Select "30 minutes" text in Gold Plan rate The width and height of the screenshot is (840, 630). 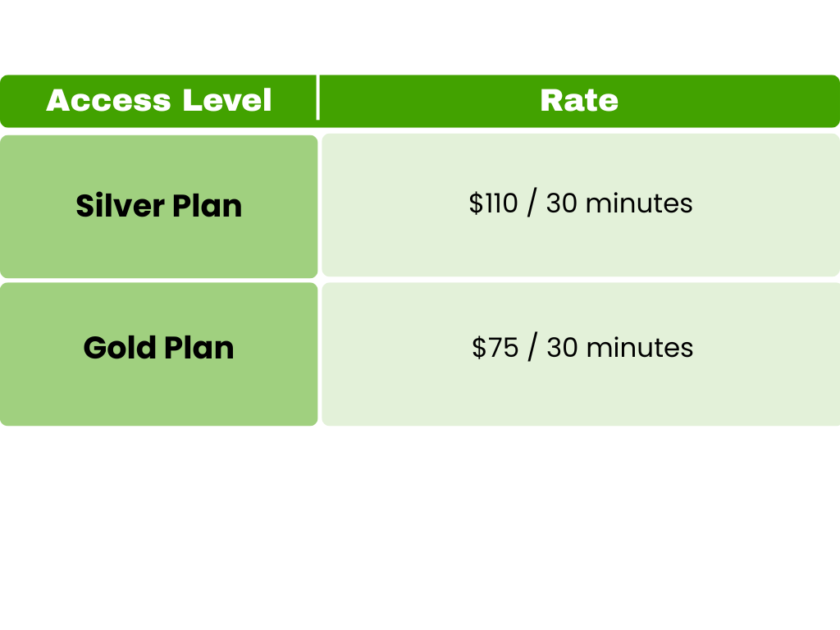point(619,348)
